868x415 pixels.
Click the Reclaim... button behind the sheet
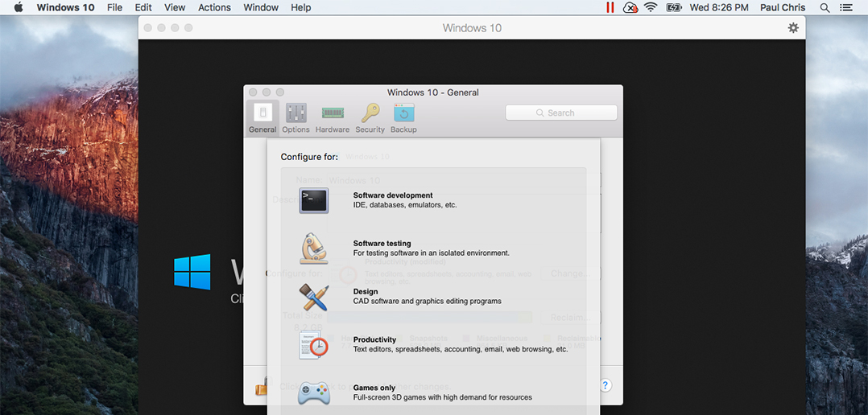coord(570,317)
